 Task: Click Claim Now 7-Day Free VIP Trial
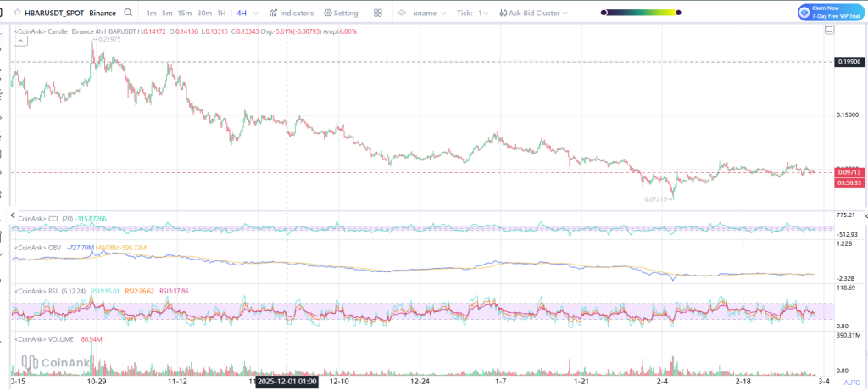tap(831, 13)
